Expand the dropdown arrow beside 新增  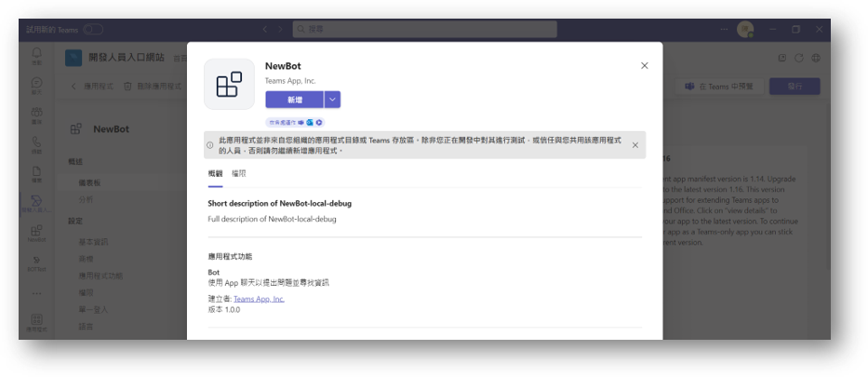pos(332,99)
